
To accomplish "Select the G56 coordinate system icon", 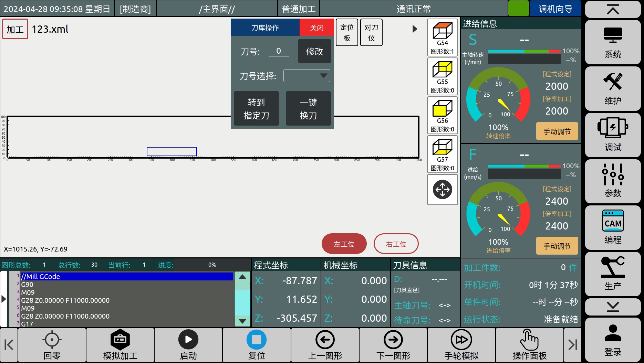I will click(x=442, y=115).
